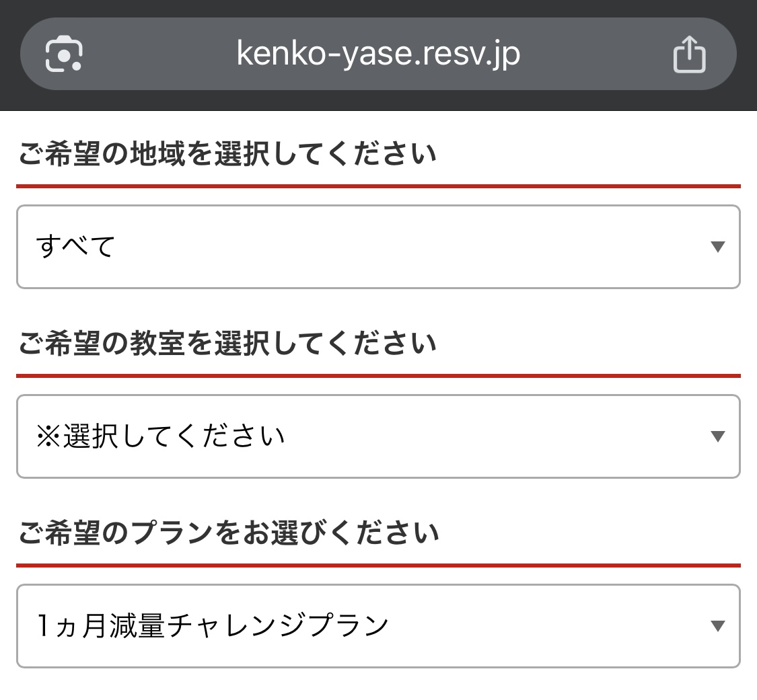The height and width of the screenshot is (700, 757).
Task: Select the すべて text in region selector
Action: coord(76,247)
